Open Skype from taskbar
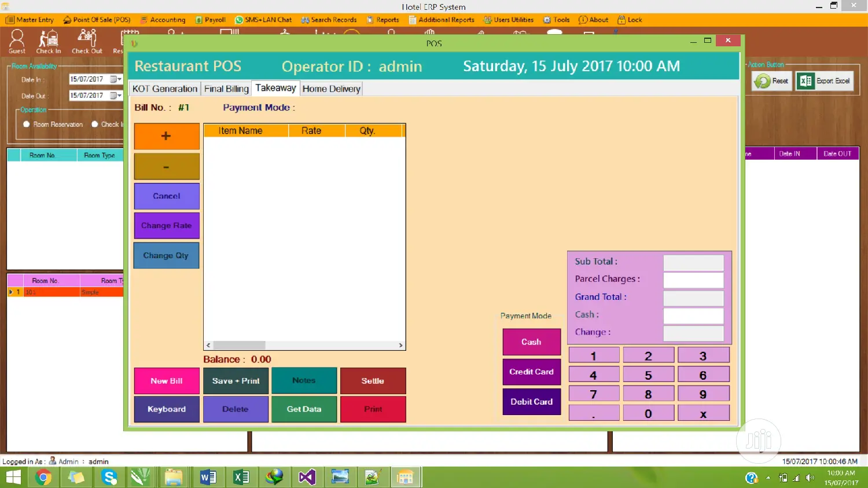Viewport: 868px width, 488px height. tap(109, 478)
